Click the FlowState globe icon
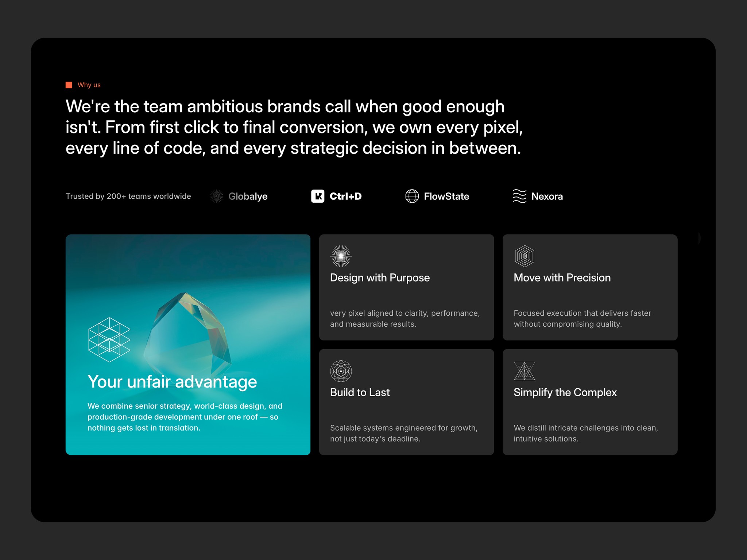The width and height of the screenshot is (747, 560). click(x=412, y=196)
